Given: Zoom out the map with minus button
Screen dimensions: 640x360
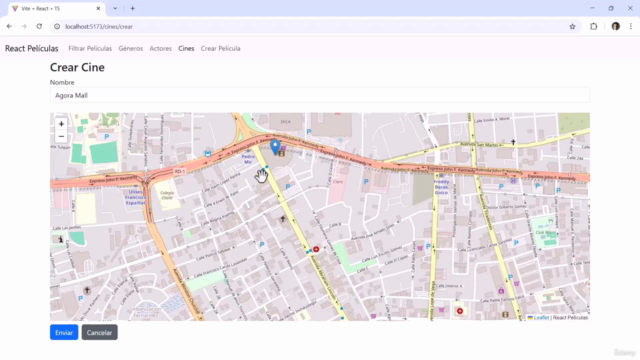Looking at the screenshot, I should coord(61,136).
